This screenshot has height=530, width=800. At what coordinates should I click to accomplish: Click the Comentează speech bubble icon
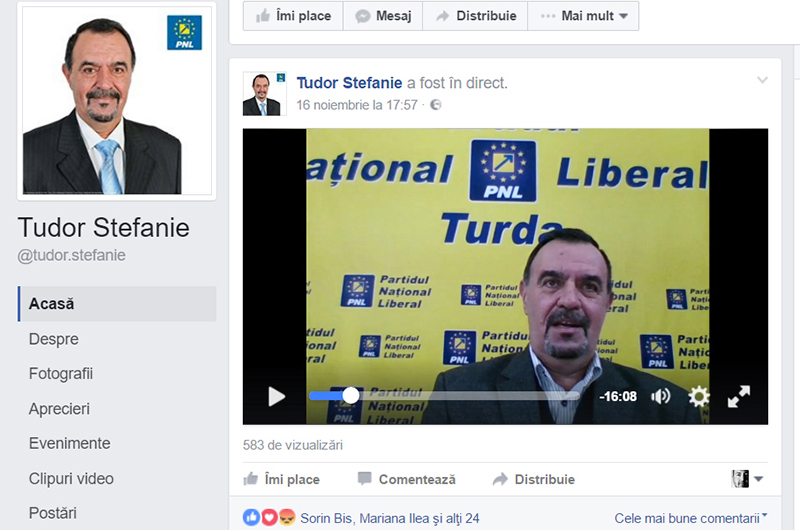(364, 479)
